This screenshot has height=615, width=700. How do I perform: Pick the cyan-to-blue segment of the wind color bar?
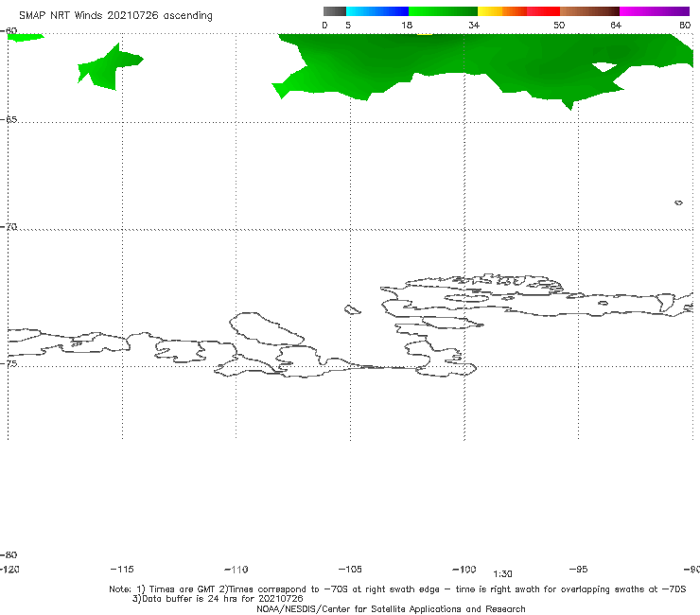377,11
